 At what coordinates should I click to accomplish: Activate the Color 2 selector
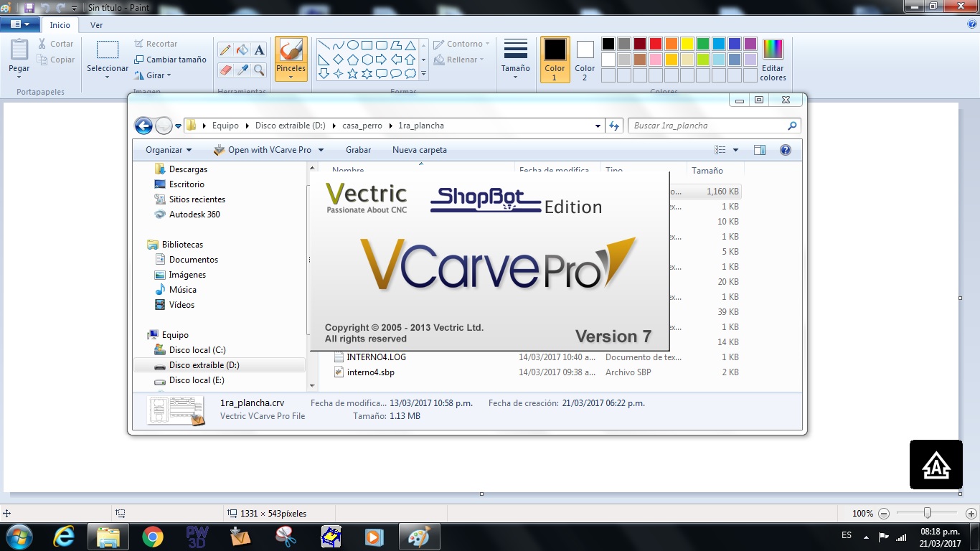coord(585,60)
